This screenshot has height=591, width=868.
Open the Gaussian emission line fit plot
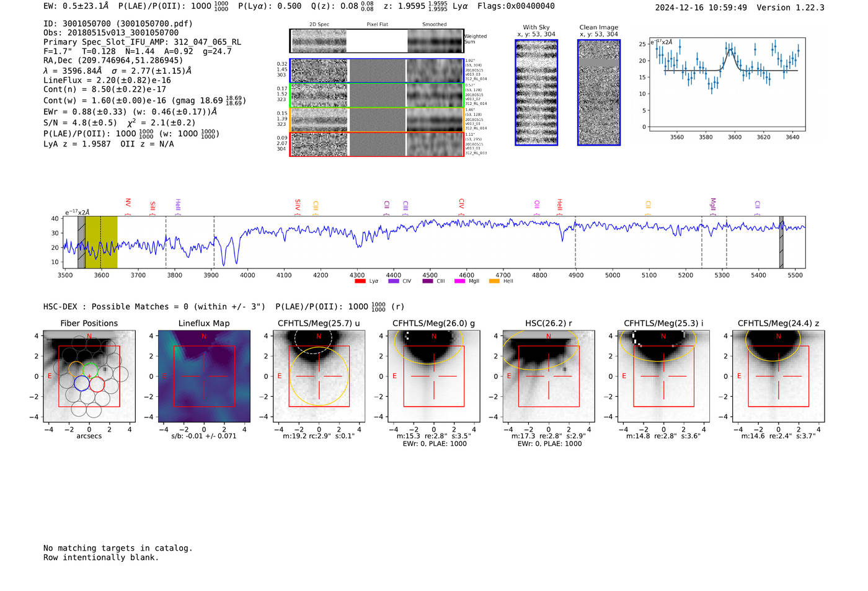pos(727,84)
